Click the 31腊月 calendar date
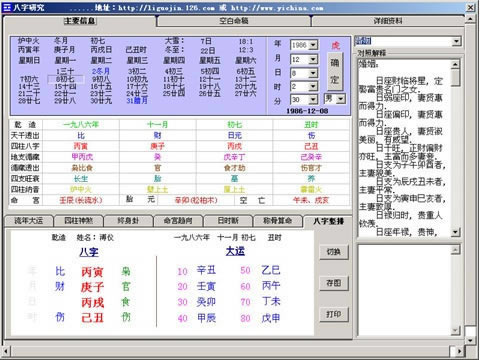 click(137, 100)
